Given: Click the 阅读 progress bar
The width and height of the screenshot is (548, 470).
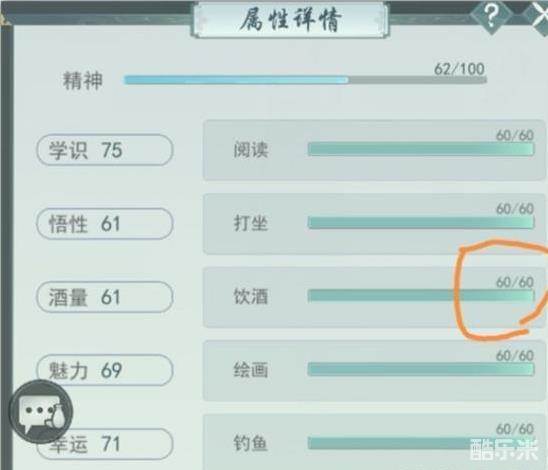Looking at the screenshot, I should click(421, 149).
